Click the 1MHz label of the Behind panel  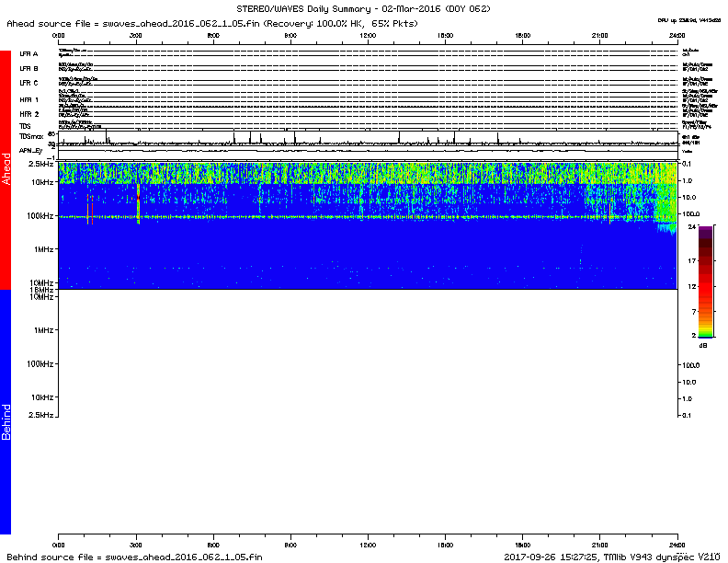tap(42, 330)
